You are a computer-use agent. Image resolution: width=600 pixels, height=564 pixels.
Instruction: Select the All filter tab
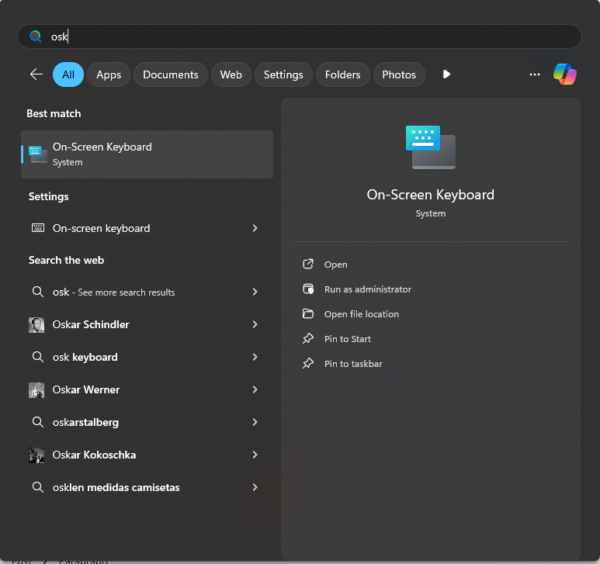tap(68, 75)
